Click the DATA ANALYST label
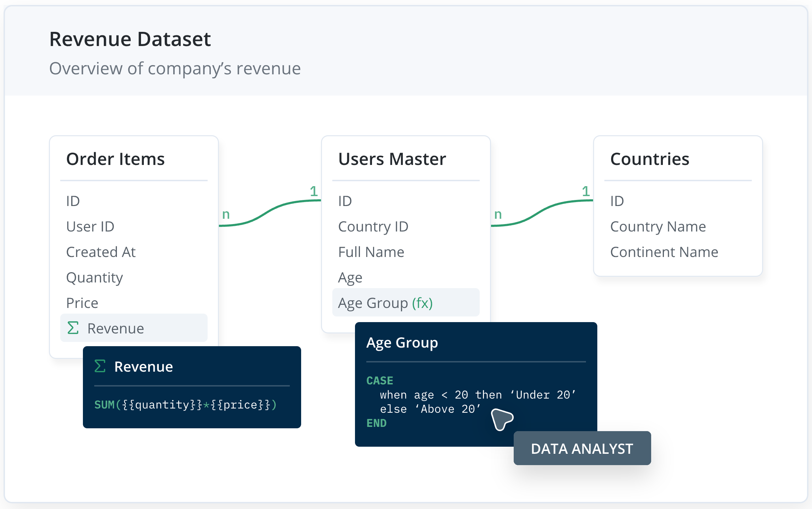 pyautogui.click(x=582, y=448)
